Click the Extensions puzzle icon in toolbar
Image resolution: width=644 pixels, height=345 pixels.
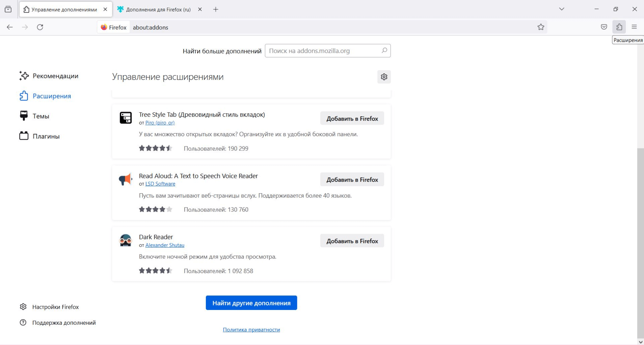pyautogui.click(x=619, y=27)
